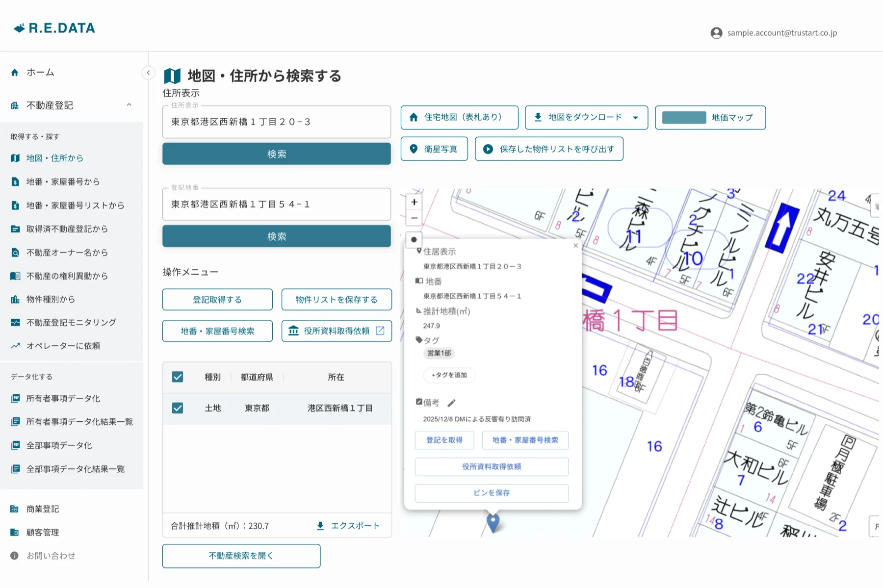Zoom out the map with minus button
This screenshot has width=883, height=588.
(414, 218)
